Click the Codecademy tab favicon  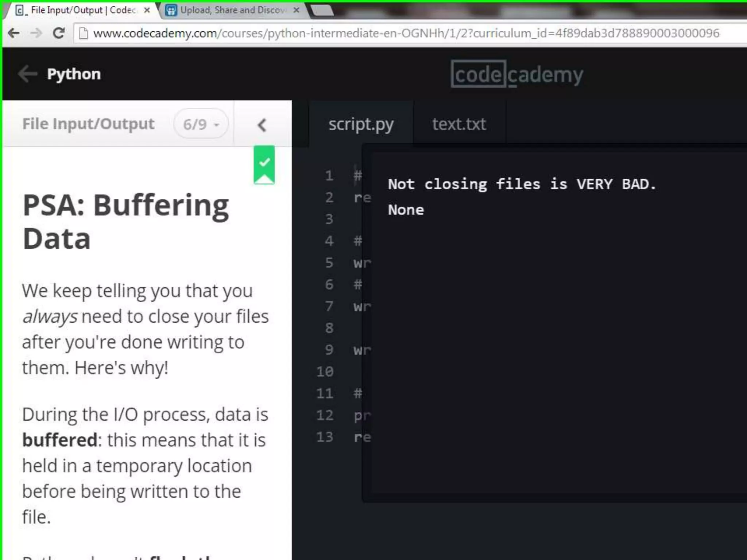pos(20,10)
